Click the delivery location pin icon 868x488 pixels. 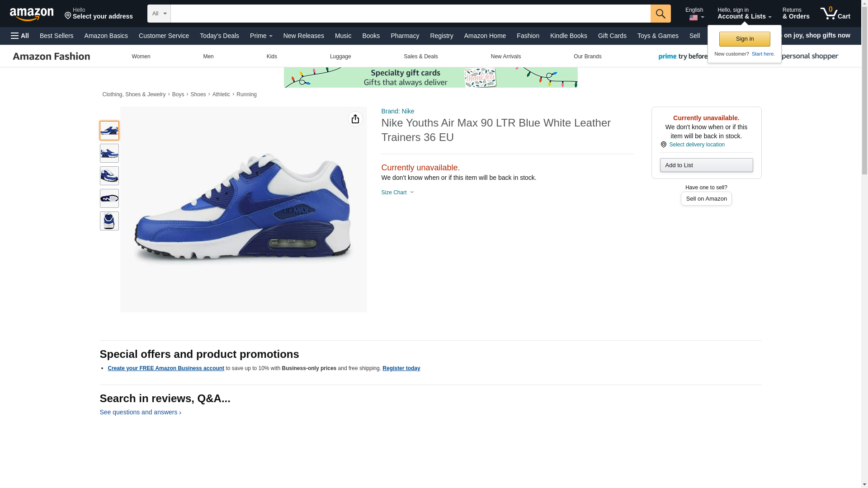(x=663, y=145)
